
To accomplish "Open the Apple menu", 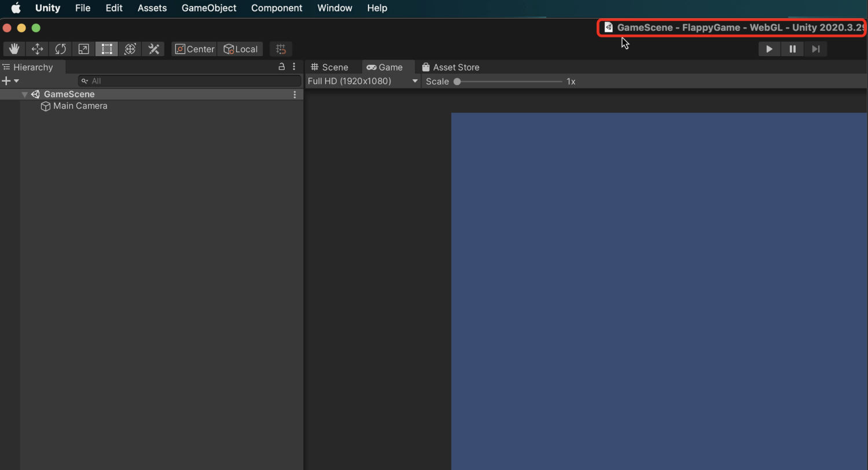I will 16,8.
